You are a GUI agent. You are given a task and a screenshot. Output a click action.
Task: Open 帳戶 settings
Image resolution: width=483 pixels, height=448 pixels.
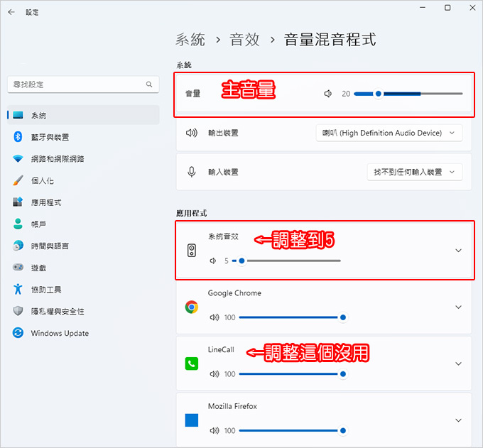(x=83, y=224)
